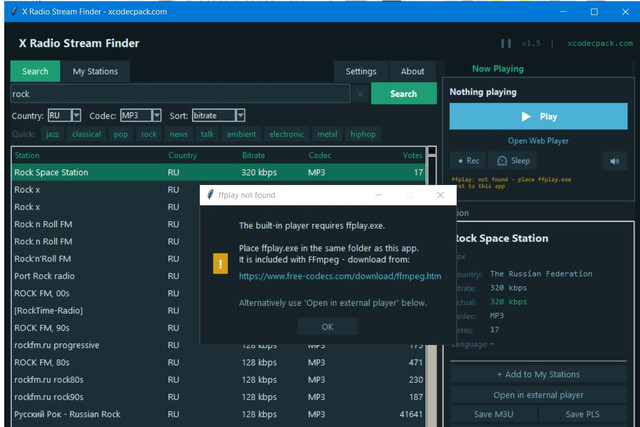Click the green Search button
Screen dimensions: 640x427
pos(404,93)
